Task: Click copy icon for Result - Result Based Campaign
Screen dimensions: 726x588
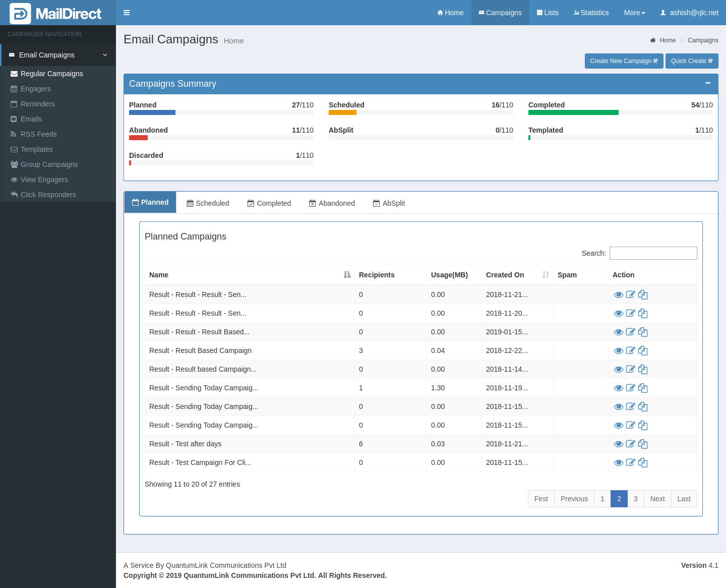Action: coord(643,350)
